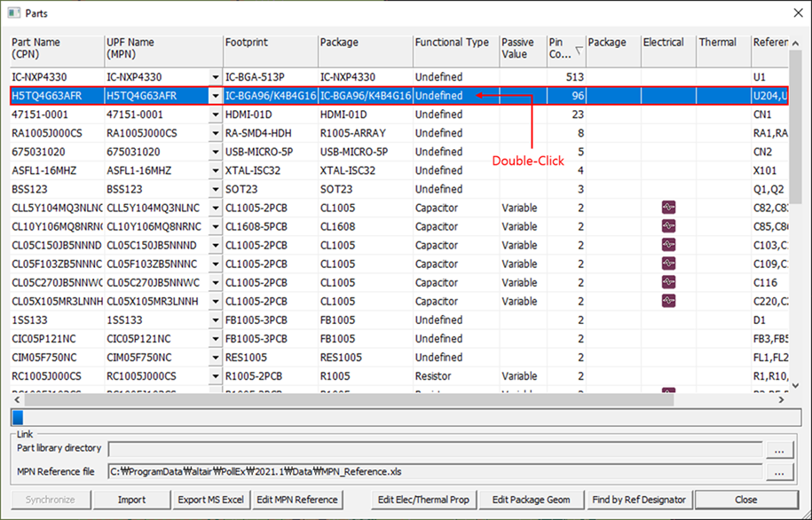This screenshot has height=520, width=812.
Task: Expand UPF Name dropdown for H5TQ4G63AFR
Action: (x=214, y=96)
